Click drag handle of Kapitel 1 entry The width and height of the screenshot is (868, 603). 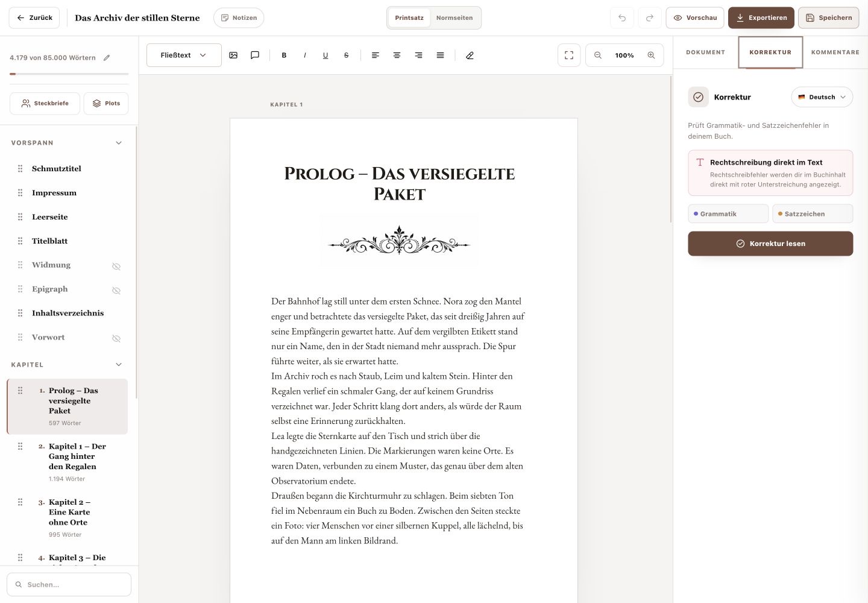coord(20,446)
